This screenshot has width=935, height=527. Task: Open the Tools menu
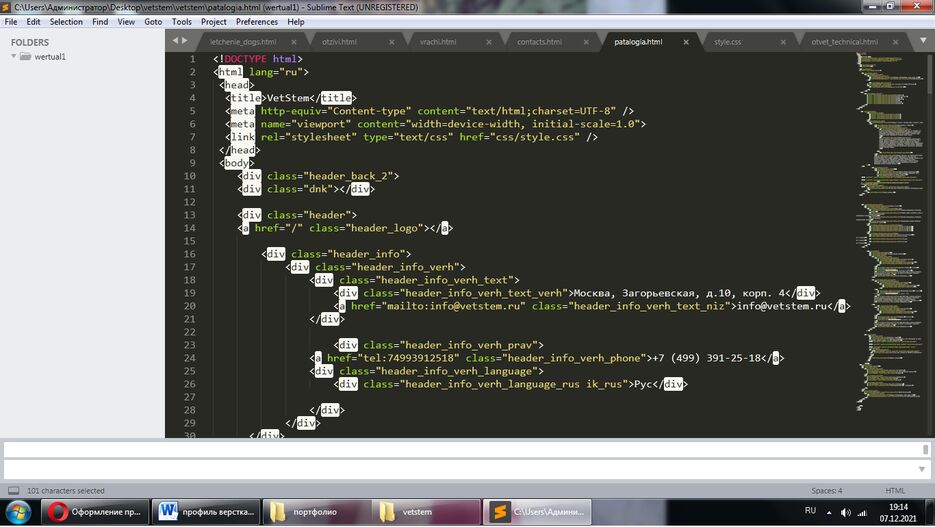(182, 21)
